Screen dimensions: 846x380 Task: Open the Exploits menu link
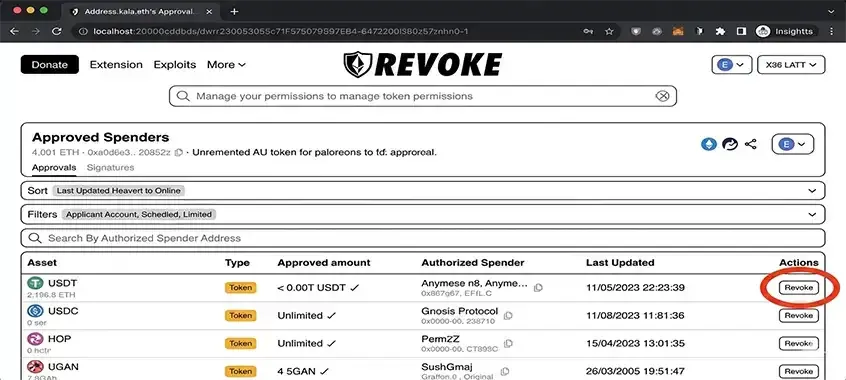click(175, 65)
